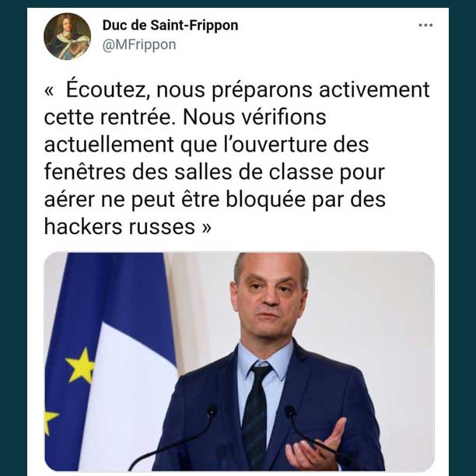Screen dimensions: 476x476
Task: Click the words 'hackers russes' in tweet
Action: coord(120,226)
